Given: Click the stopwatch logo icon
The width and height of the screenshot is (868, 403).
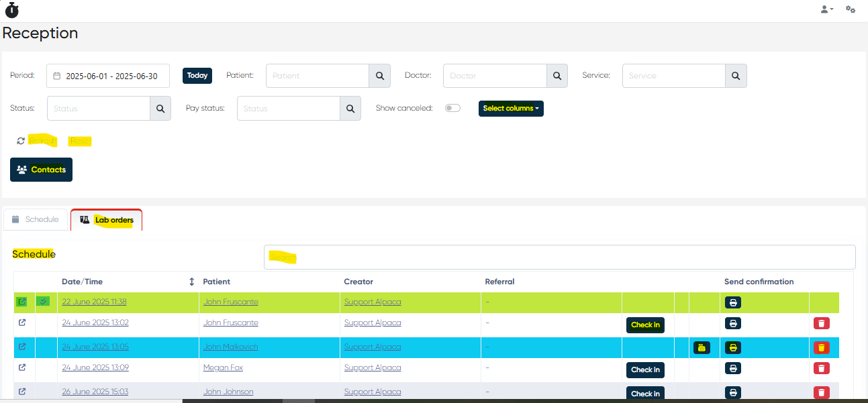Looking at the screenshot, I should click(x=12, y=10).
